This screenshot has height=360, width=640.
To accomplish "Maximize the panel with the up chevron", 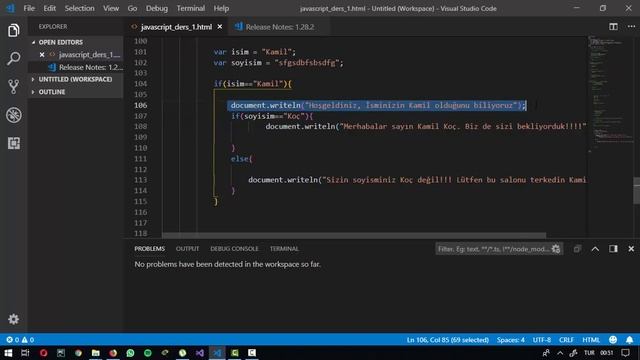I will click(x=595, y=249).
